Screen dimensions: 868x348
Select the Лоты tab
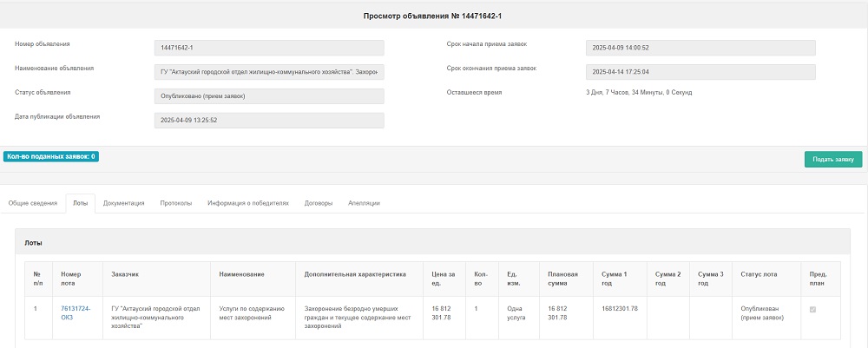click(80, 203)
